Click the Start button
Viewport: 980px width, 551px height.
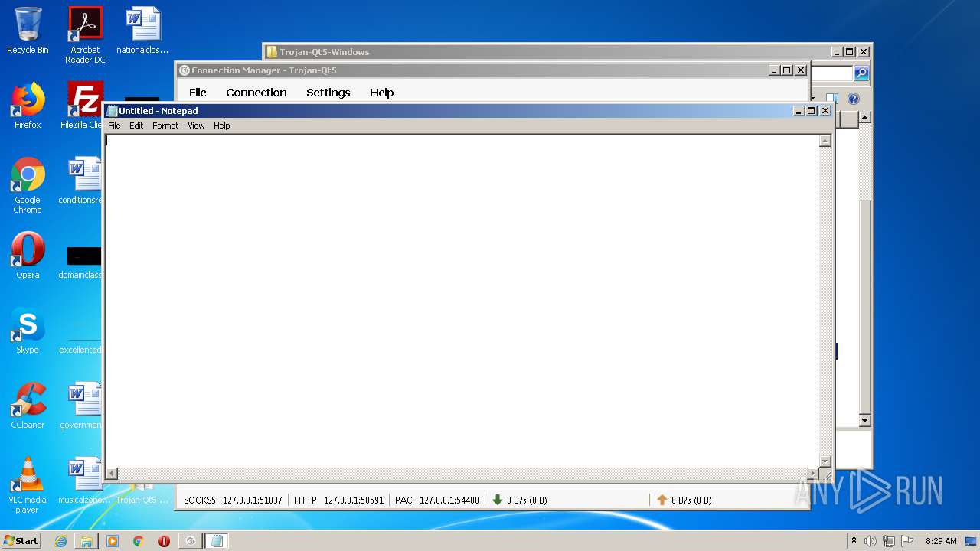click(21, 541)
